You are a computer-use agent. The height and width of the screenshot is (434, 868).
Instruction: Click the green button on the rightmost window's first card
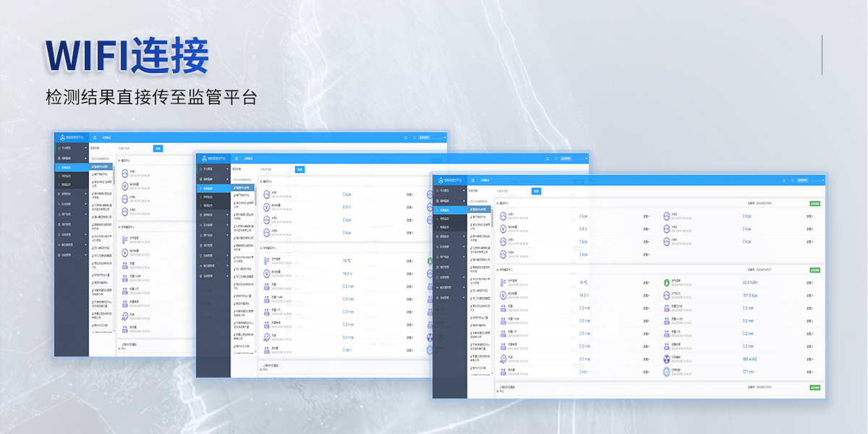click(814, 203)
